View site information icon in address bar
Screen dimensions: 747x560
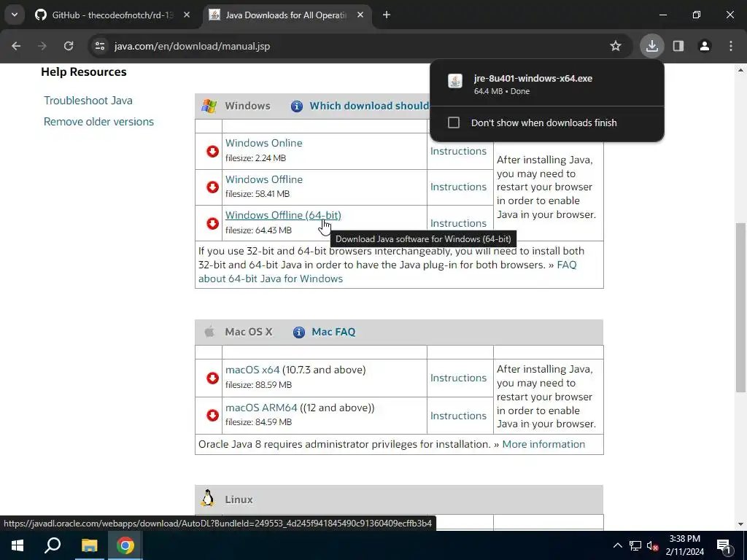[x=100, y=46]
